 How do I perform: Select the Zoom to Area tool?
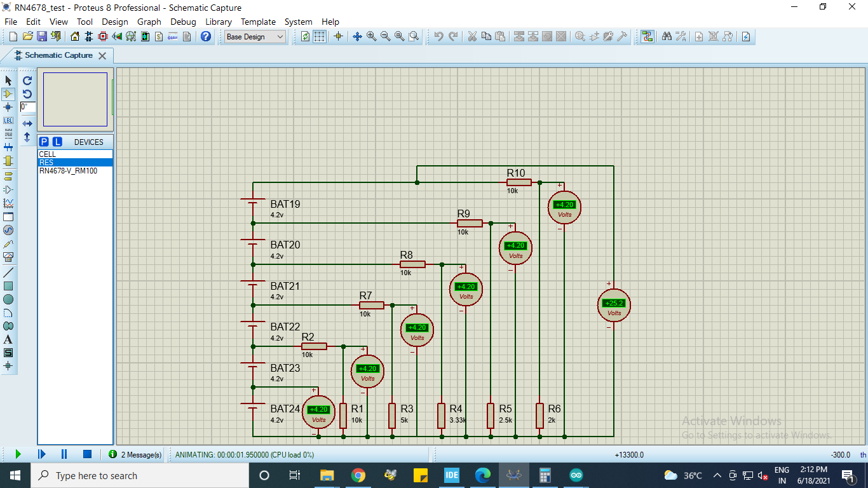tap(413, 36)
